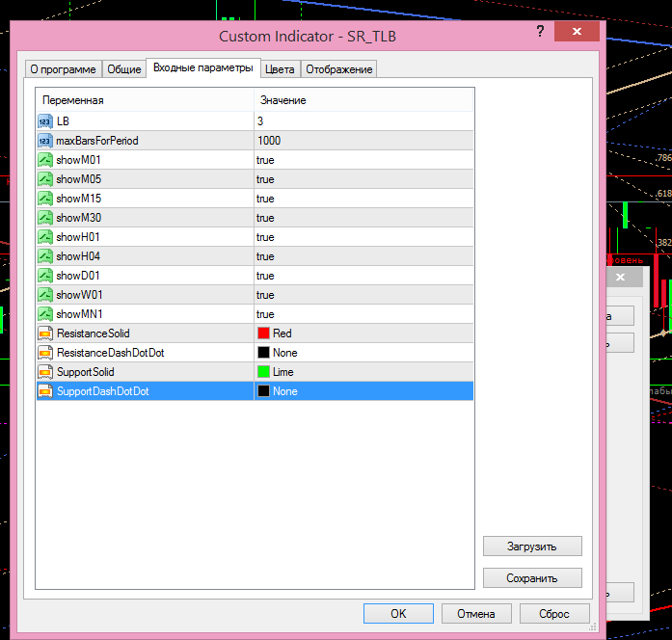Switch to the Отображение tab
The height and width of the screenshot is (640, 672).
coord(339,69)
